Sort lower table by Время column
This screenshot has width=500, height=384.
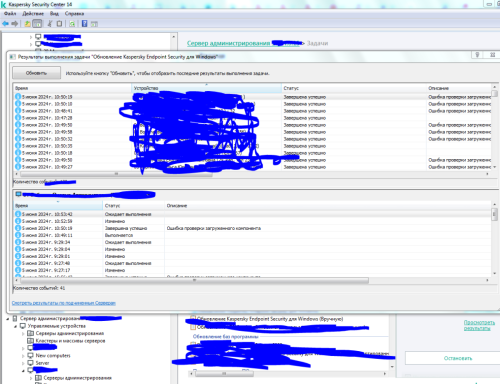pyautogui.click(x=58, y=206)
